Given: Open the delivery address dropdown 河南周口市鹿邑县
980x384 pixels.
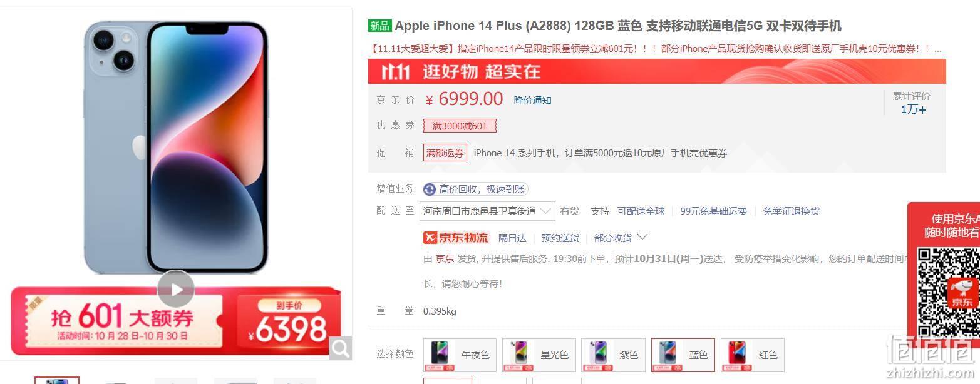Looking at the screenshot, I should pyautogui.click(x=487, y=211).
